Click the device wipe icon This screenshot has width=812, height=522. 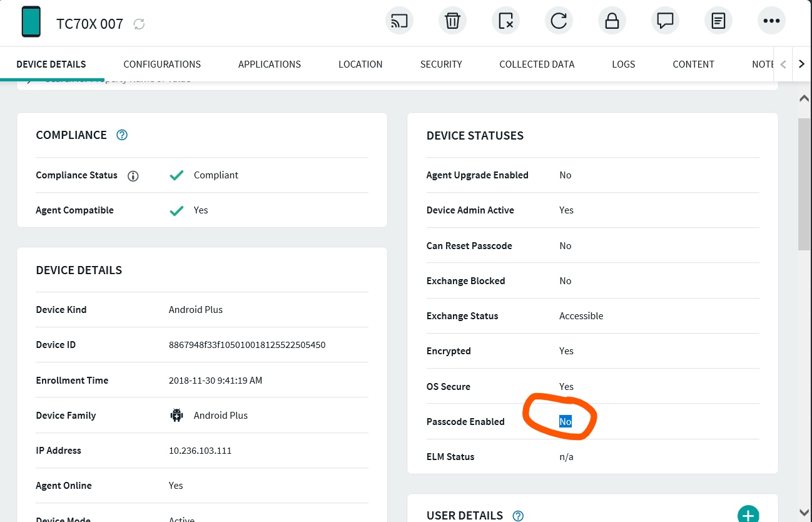[x=505, y=21]
